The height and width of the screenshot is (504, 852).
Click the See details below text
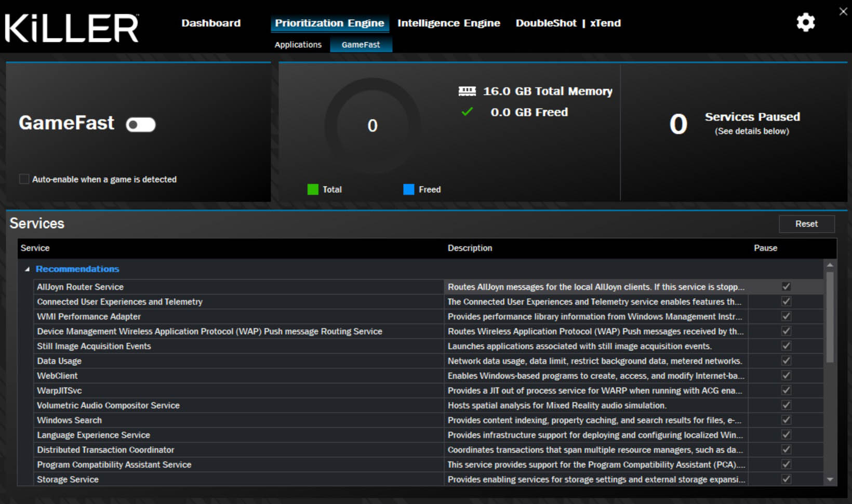click(752, 131)
